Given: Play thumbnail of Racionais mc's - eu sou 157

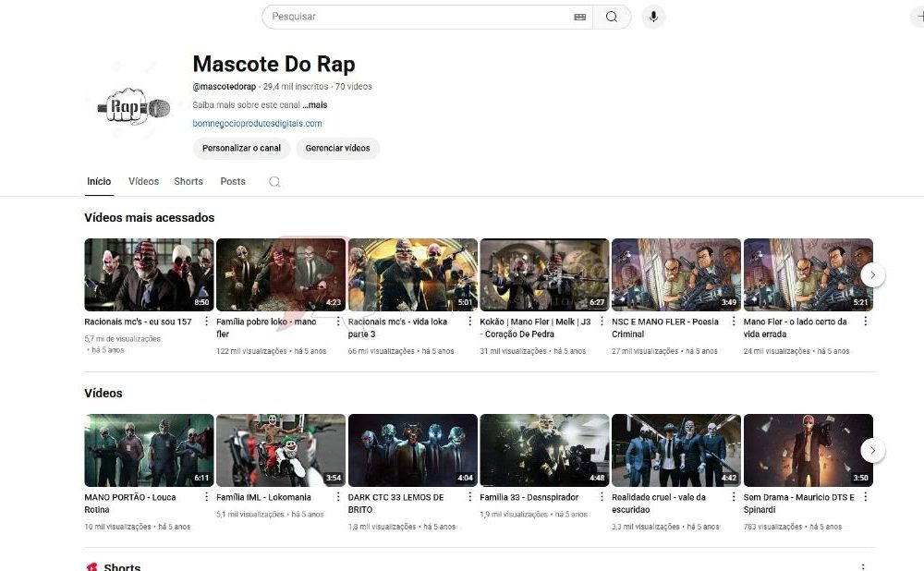Looking at the screenshot, I should (149, 274).
